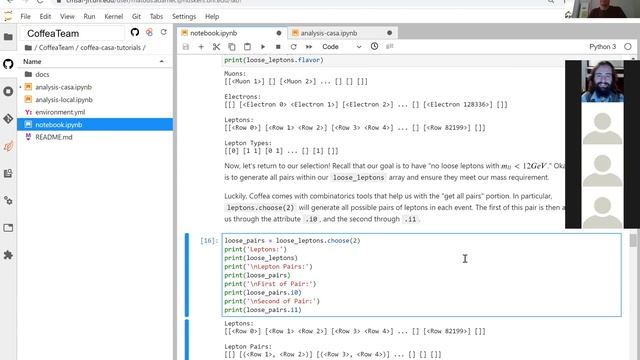Run the selected cell
The image size is (640, 360).
263,47
